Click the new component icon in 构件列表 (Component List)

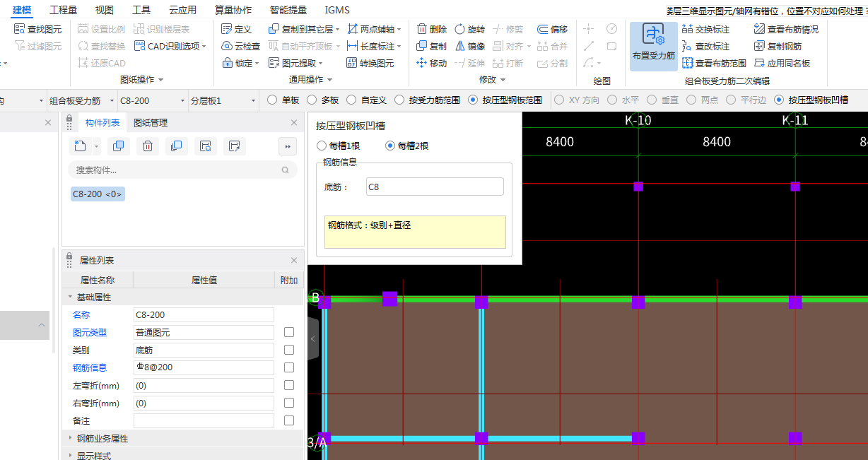tap(81, 146)
